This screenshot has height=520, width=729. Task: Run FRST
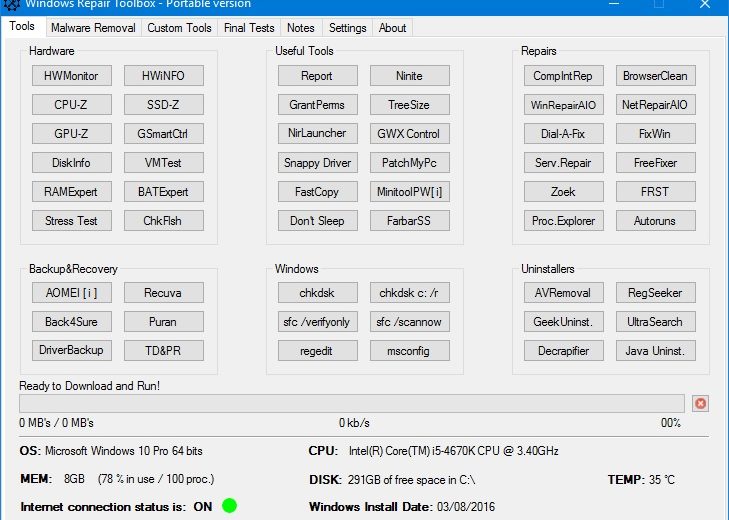click(656, 192)
